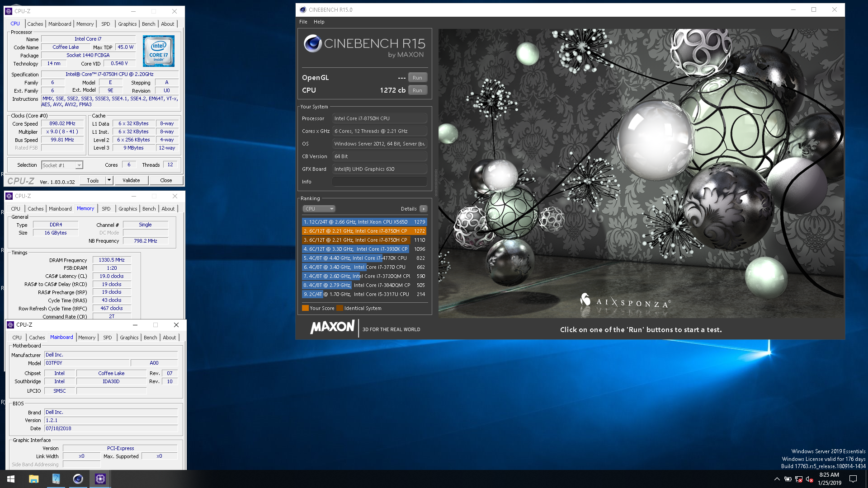Open Memory tab in Mainboard CPU-Z window
The height and width of the screenshot is (488, 868).
(87, 338)
